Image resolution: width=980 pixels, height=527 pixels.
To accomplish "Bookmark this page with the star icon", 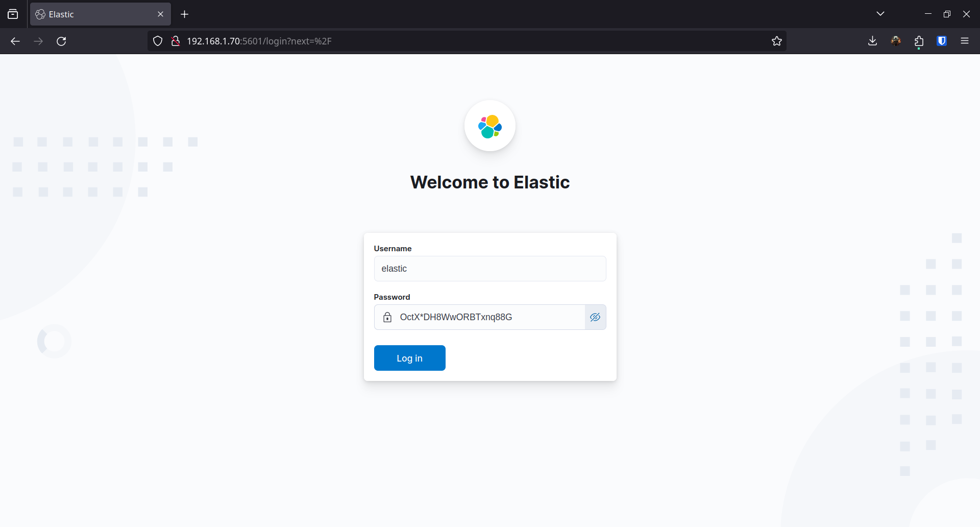I will [x=776, y=41].
